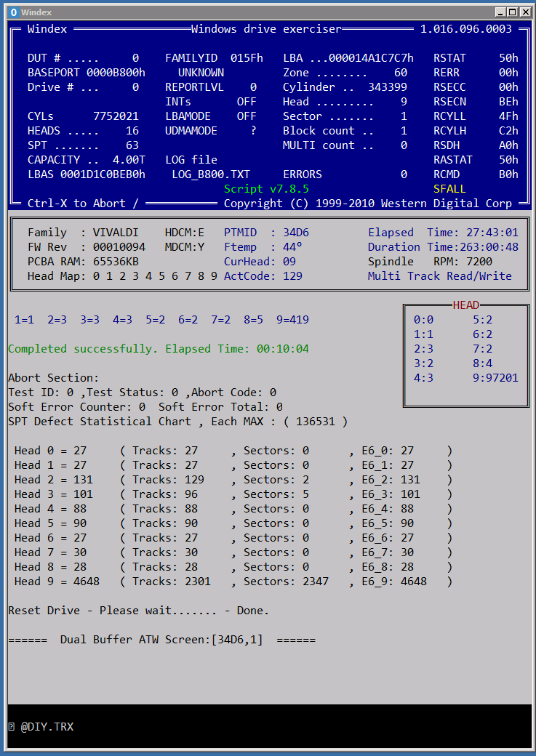Click the 'Reset Drive - Please wait' line

tap(138, 611)
